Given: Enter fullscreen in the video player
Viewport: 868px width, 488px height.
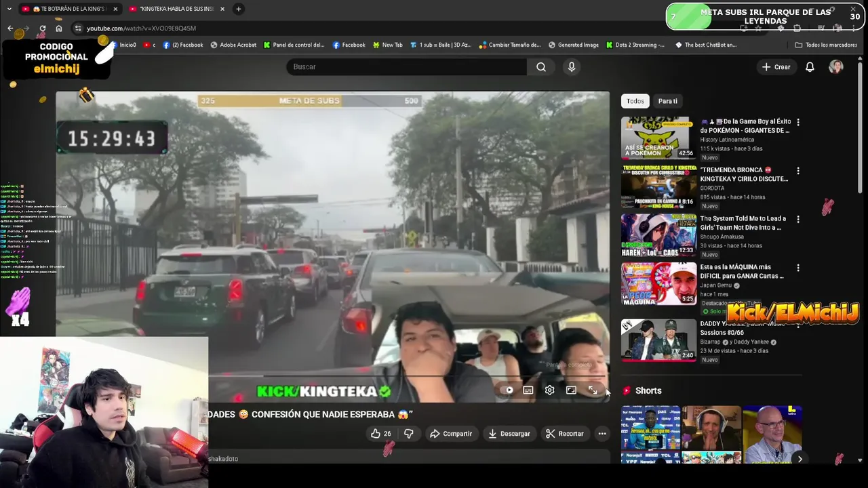Looking at the screenshot, I should 593,390.
